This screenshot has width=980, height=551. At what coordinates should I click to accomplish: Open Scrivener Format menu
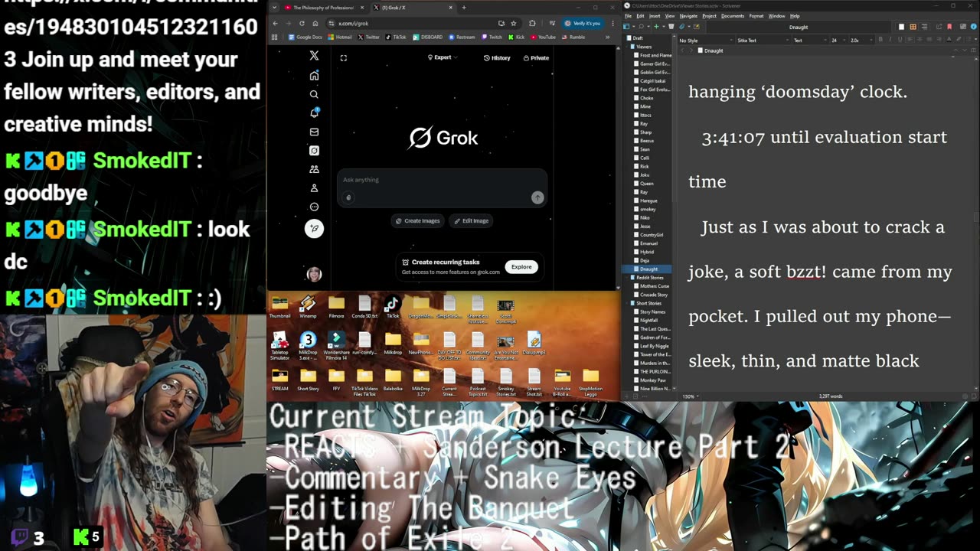pyautogui.click(x=756, y=16)
